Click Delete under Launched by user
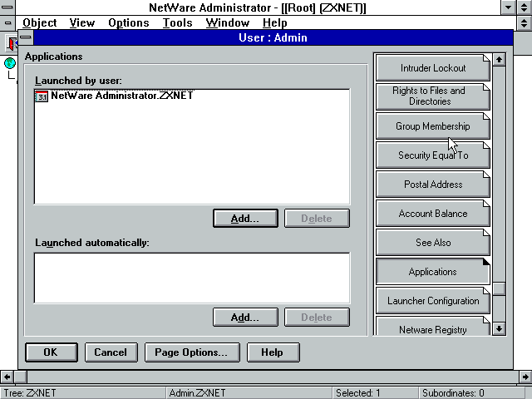Viewport: 532px width, 399px height. [x=317, y=218]
